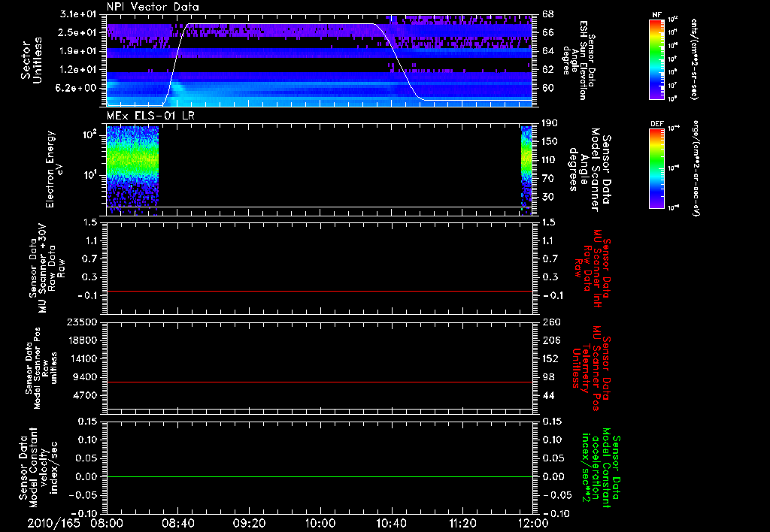Click the '68' sun elevation axis value
Image resolution: width=770 pixels, height=532 pixels.
(x=548, y=14)
